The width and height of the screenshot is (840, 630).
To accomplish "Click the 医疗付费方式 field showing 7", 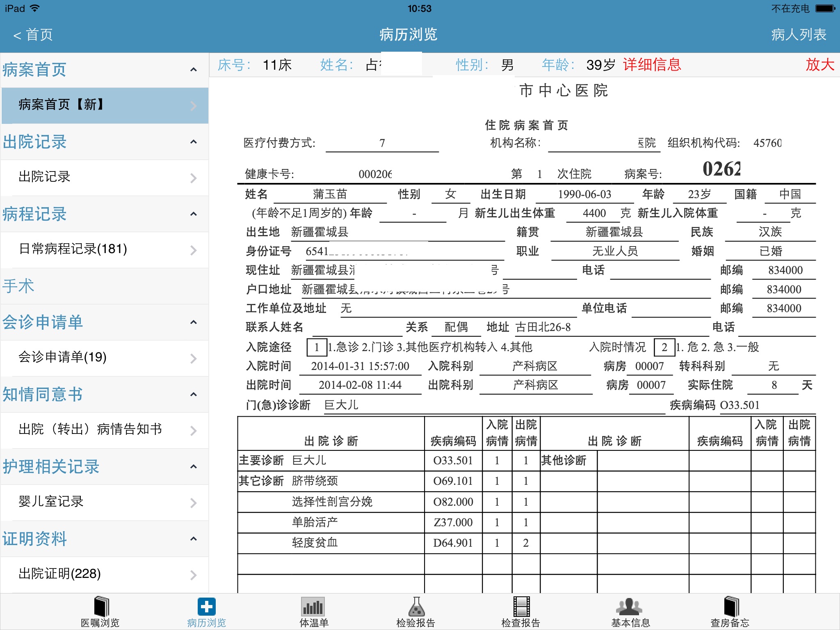I will coord(382,143).
